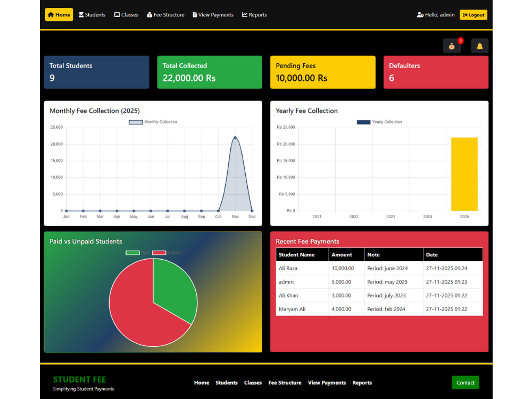Screen dimensions: 532x399
Task: Toggle the red Unpaid legend swatch
Action: tap(159, 253)
